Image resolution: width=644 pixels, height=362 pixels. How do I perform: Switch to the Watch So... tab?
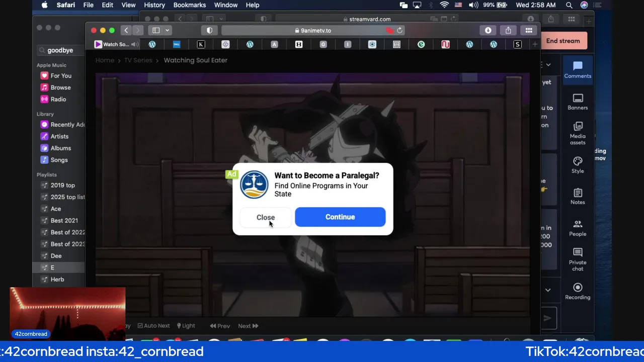point(116,44)
